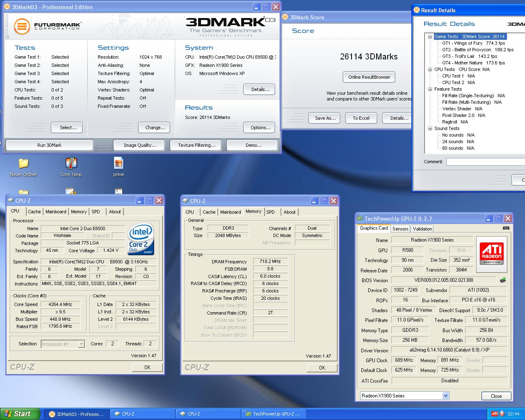Click the grip icon beside Run 3DMark

(x=103, y=145)
